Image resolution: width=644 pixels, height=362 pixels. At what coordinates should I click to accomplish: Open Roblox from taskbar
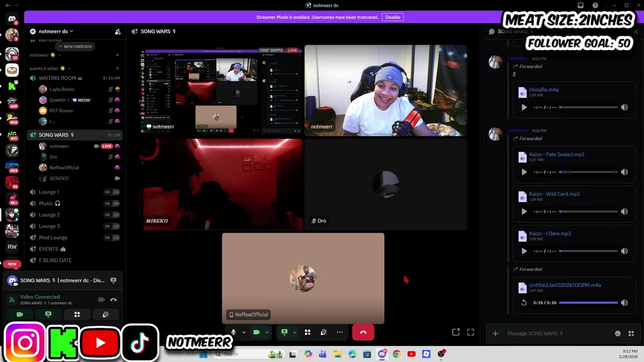[426, 354]
